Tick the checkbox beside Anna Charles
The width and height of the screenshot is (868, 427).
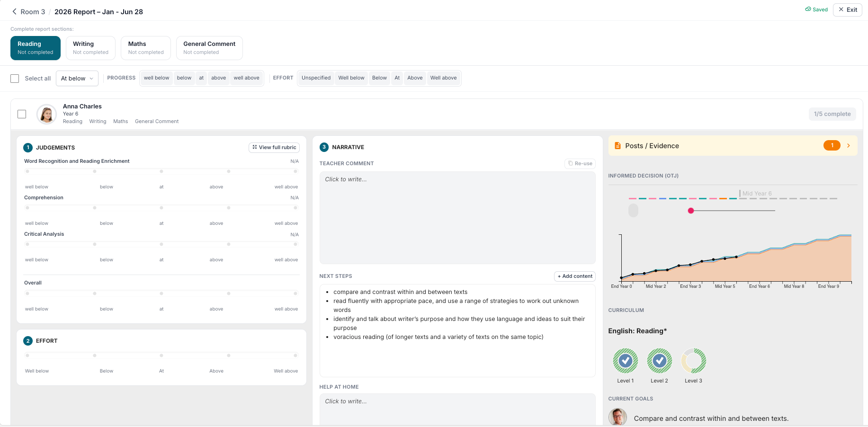tap(22, 114)
